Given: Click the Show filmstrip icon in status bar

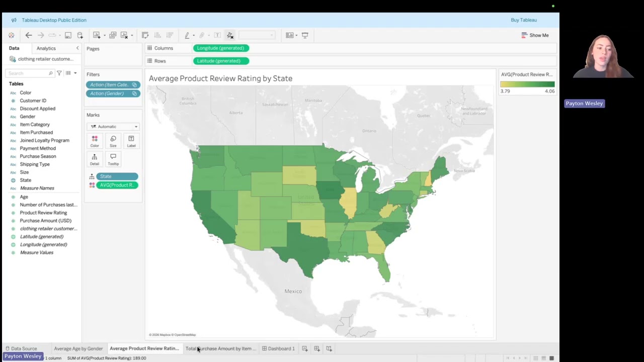Looking at the screenshot, I should click(x=543, y=358).
